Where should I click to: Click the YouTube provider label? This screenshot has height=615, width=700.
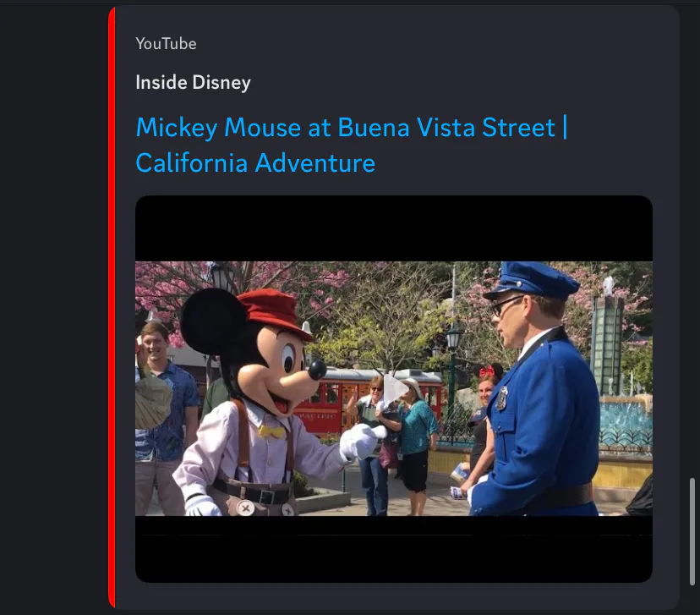(x=166, y=44)
